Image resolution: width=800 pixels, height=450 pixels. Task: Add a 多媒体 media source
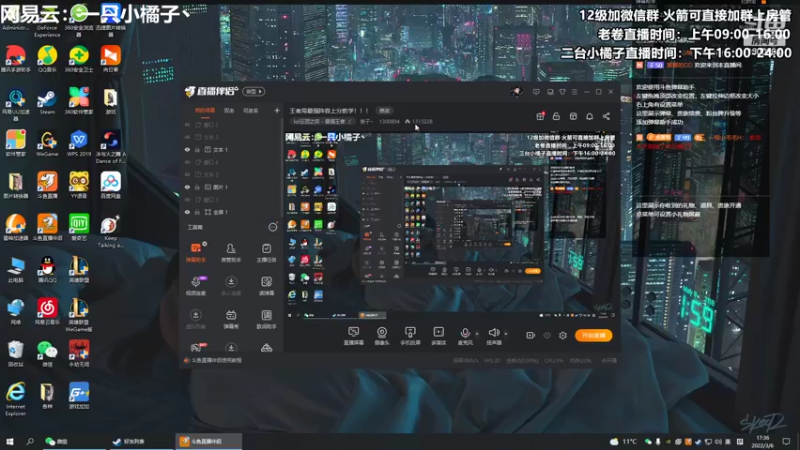tap(438, 336)
